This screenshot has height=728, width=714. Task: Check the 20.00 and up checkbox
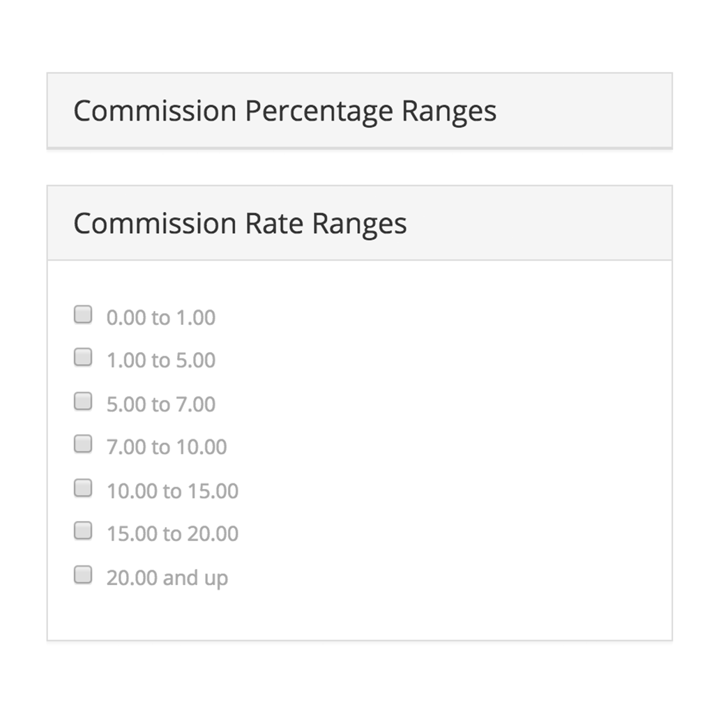coord(83,575)
